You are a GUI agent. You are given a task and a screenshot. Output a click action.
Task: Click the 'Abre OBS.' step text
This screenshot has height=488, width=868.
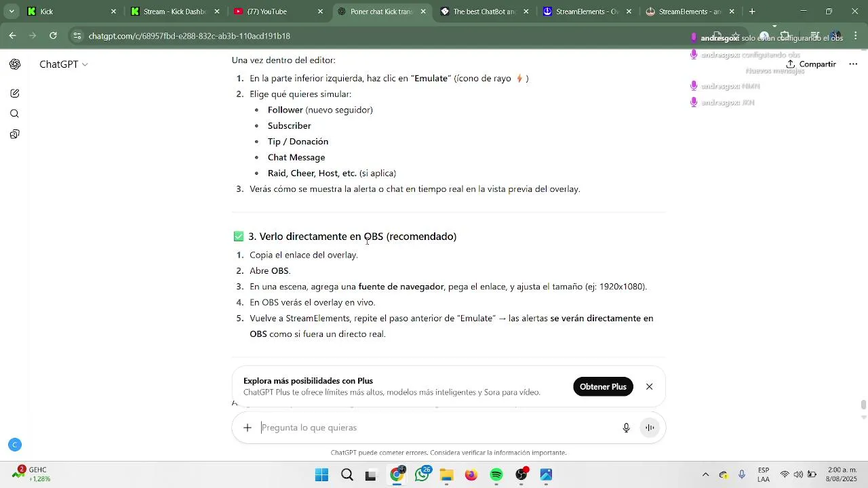[270, 271]
